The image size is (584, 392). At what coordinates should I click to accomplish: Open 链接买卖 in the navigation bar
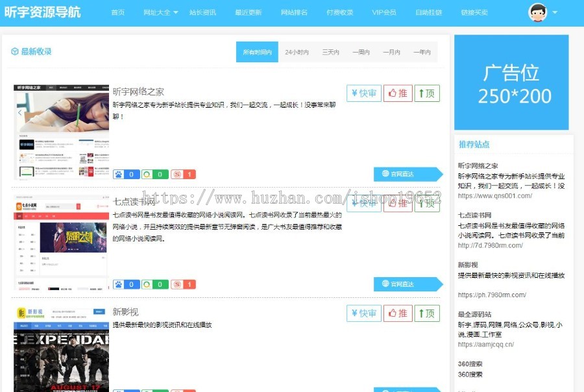(474, 12)
